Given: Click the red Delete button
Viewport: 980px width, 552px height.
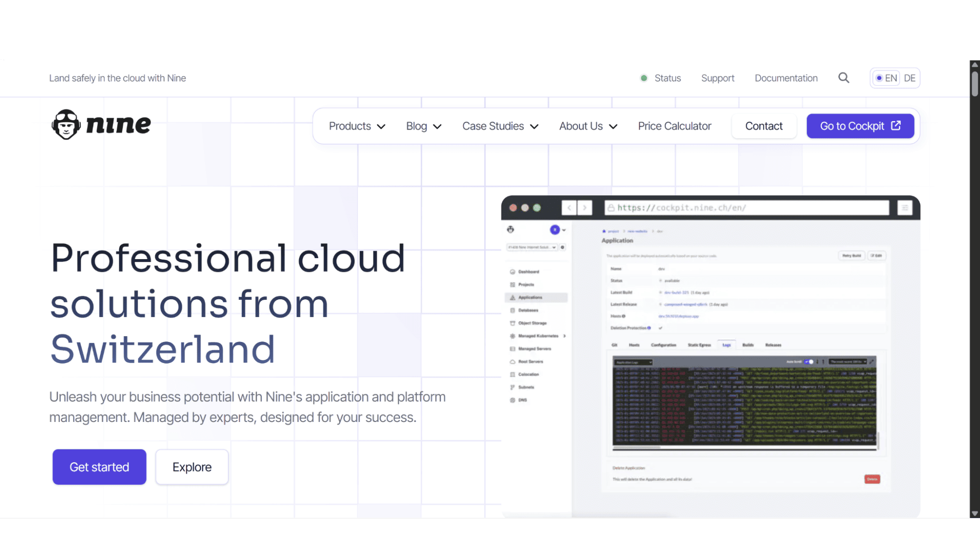Looking at the screenshot, I should 872,479.
